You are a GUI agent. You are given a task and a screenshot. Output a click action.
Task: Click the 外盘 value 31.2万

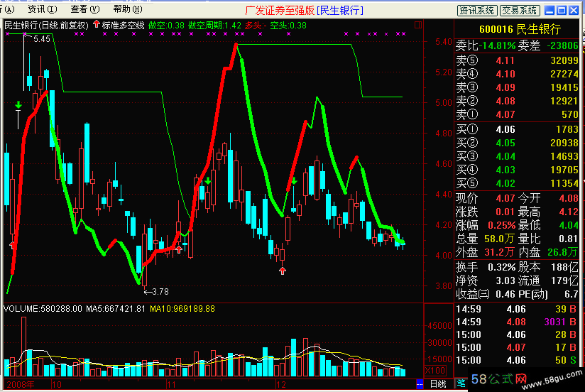coord(499,252)
